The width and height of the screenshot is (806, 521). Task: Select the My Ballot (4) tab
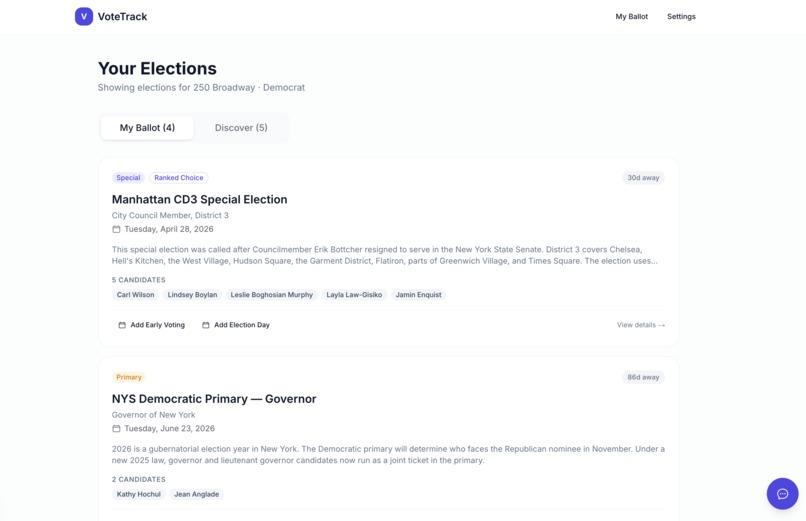[x=147, y=128]
